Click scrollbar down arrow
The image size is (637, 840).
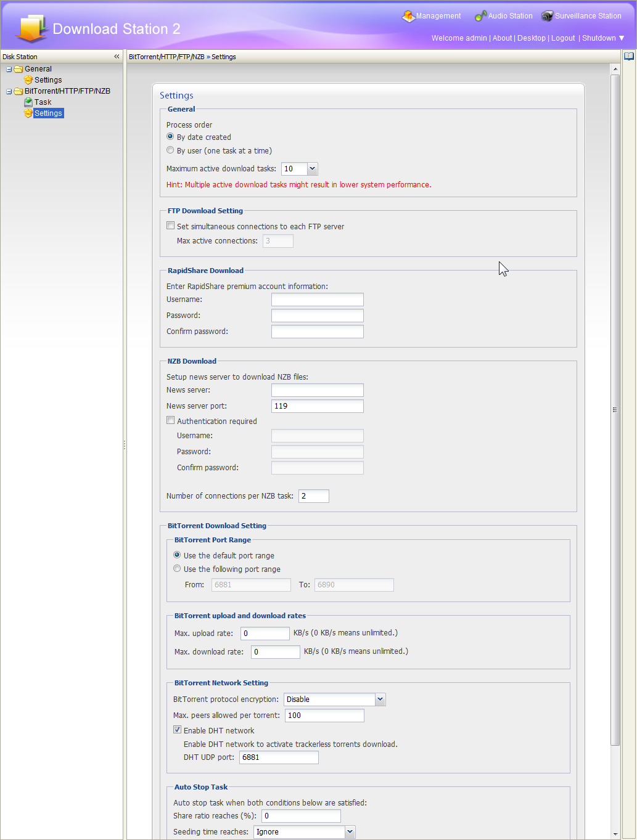615,834
